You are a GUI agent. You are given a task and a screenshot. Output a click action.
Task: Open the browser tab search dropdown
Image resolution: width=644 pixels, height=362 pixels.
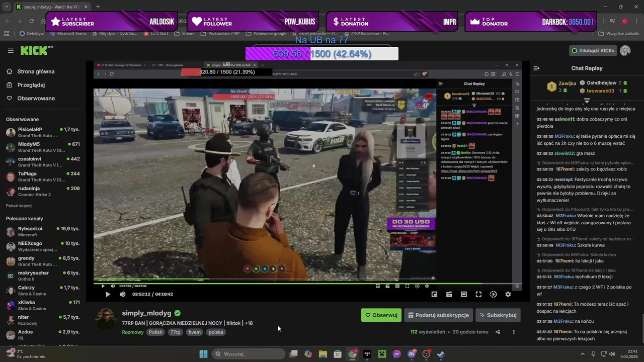click(7, 7)
